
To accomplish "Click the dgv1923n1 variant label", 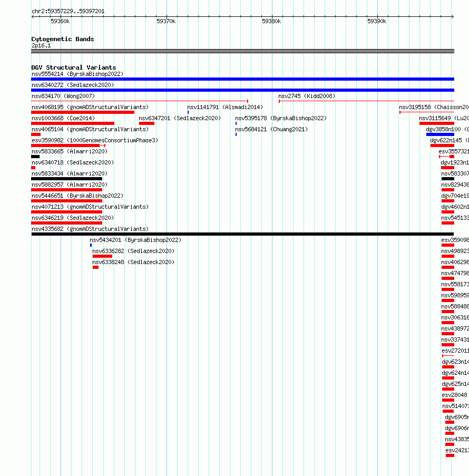I will click(455, 163).
